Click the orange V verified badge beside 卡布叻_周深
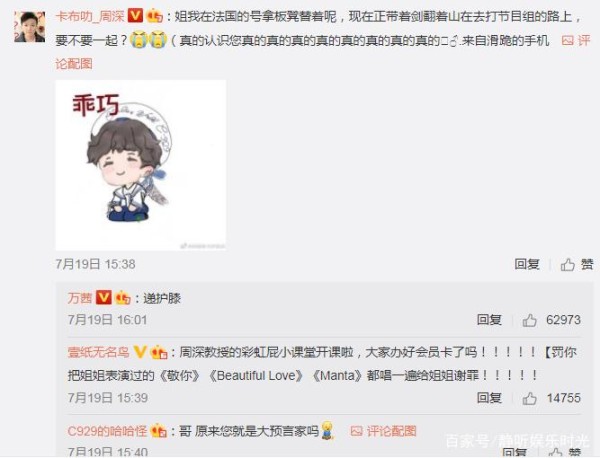The image size is (600, 458). tap(135, 16)
